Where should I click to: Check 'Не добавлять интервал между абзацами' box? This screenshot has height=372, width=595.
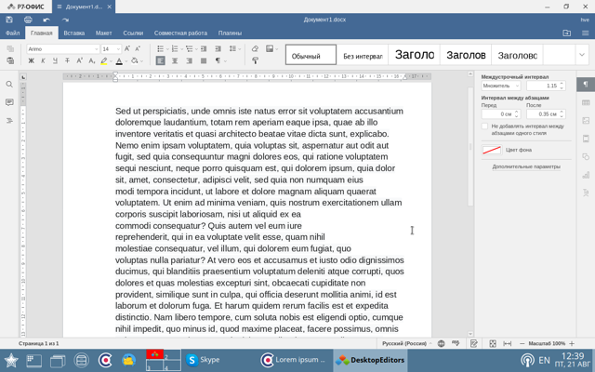coord(485,126)
